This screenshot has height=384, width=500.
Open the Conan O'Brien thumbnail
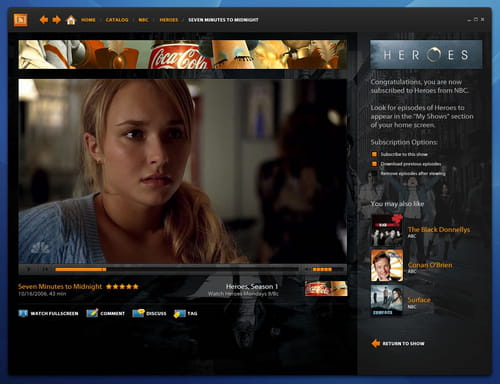[387, 266]
